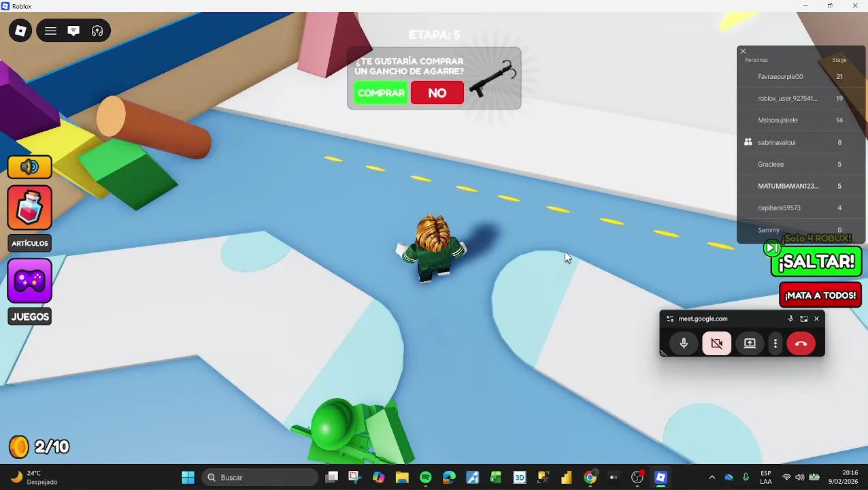
Task: Click the gold coin counter icon
Action: tap(19, 447)
